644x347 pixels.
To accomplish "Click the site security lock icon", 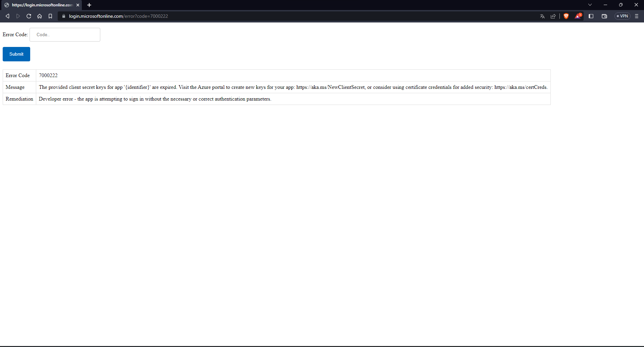I will click(x=63, y=16).
